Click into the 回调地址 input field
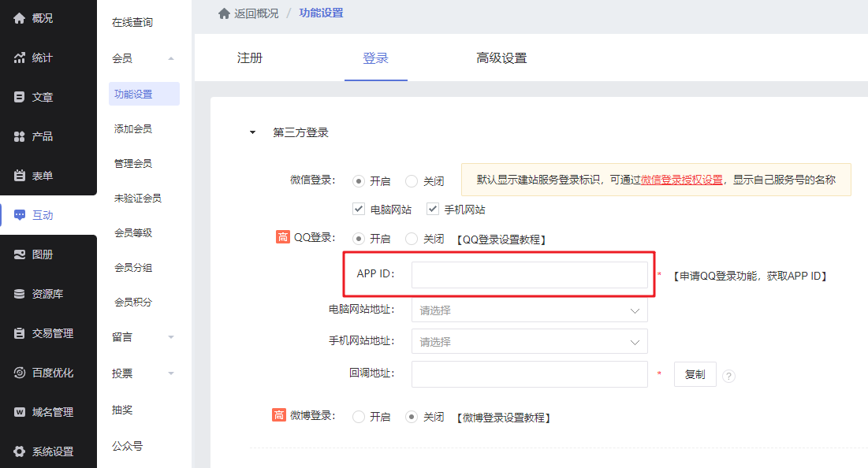The image size is (868, 468). [530, 374]
